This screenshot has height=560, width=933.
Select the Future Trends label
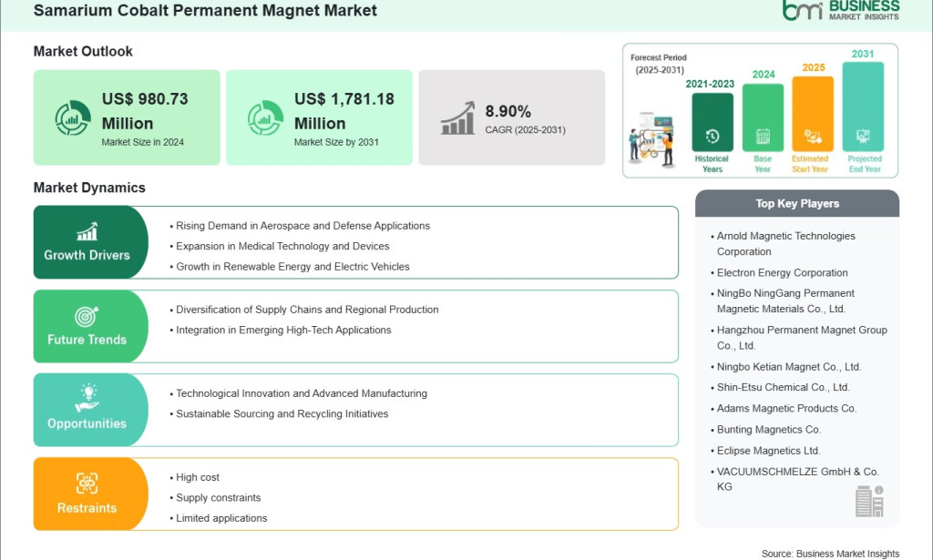click(x=87, y=340)
